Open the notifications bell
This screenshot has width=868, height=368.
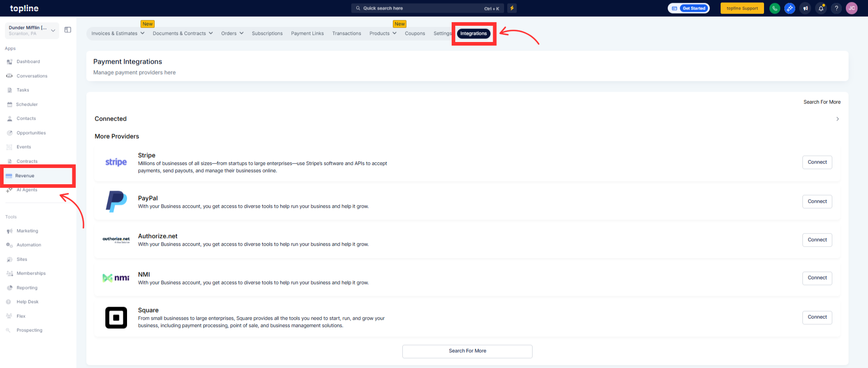pos(821,8)
